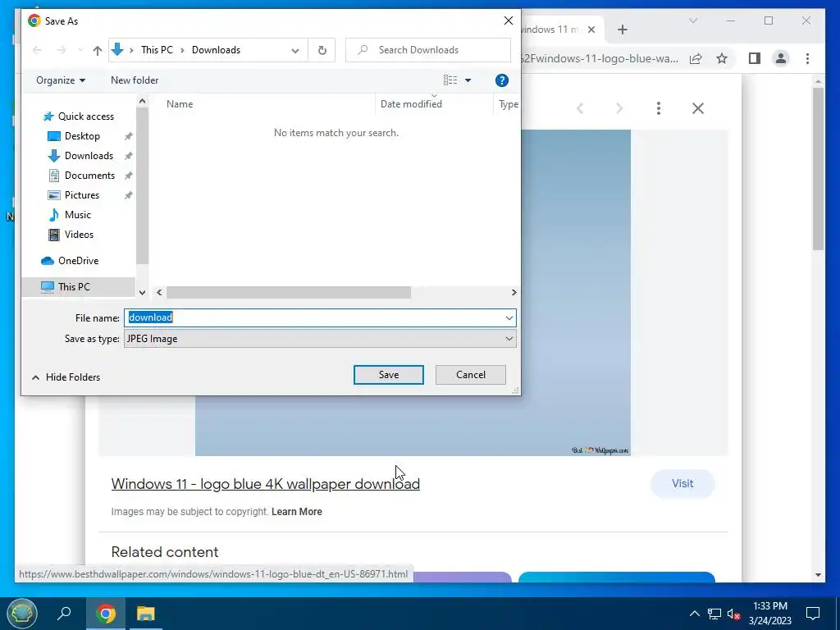Open Windows 11 logo blue 4K wallpaper link
840x630 pixels.
click(x=265, y=484)
